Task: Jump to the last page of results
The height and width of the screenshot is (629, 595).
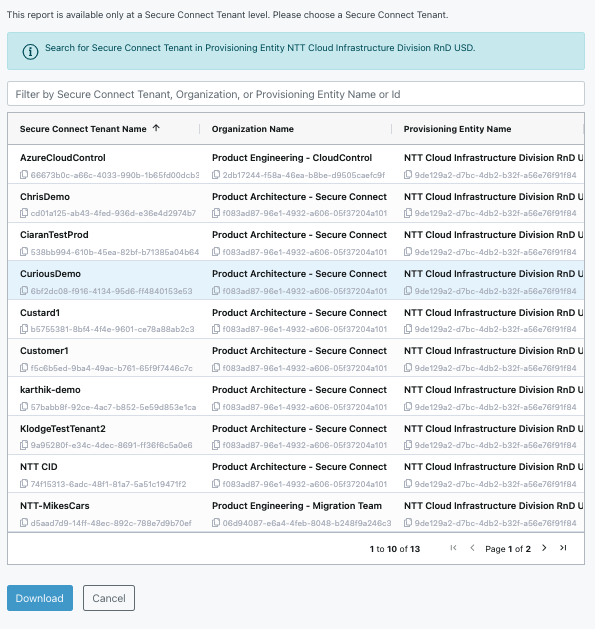Action: [563, 548]
